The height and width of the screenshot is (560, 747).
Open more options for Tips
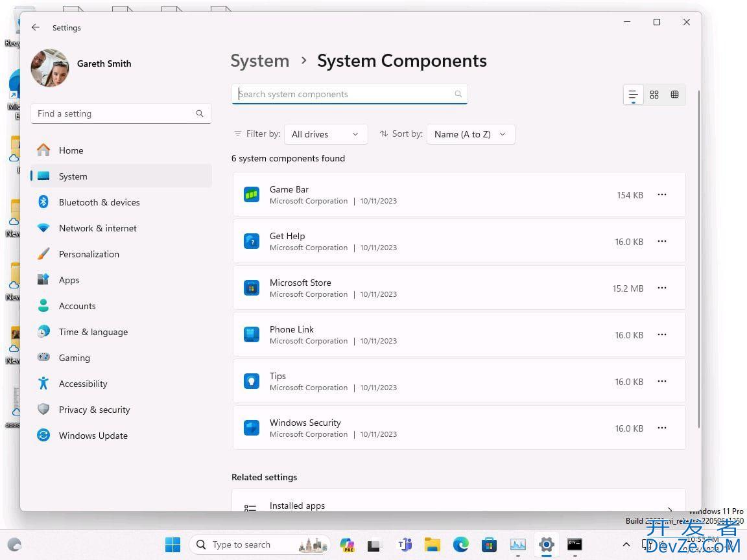pos(661,381)
